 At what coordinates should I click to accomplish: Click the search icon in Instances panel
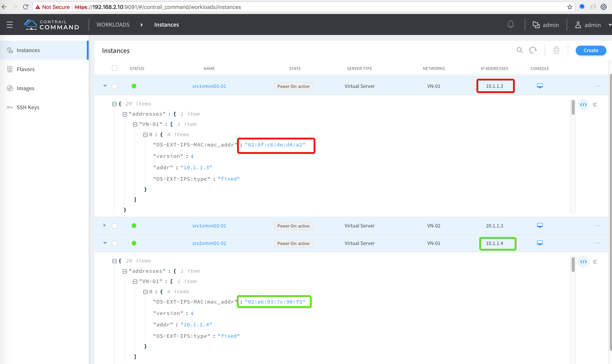click(x=520, y=50)
